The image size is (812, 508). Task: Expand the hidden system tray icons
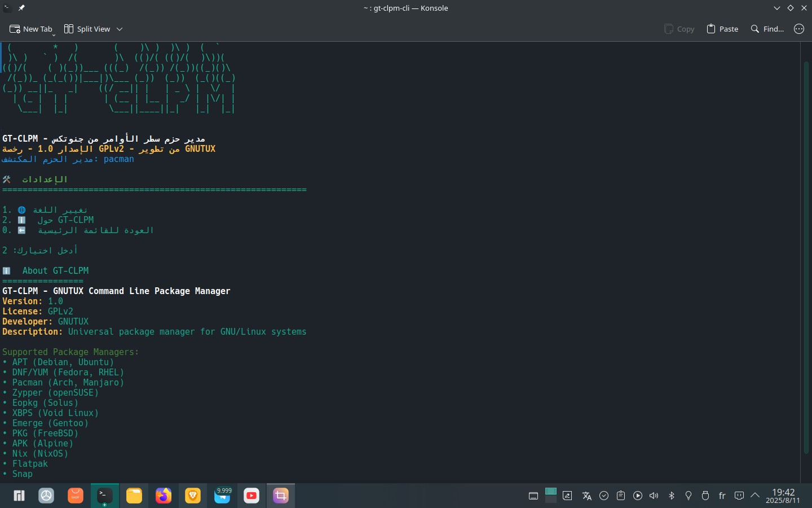point(755,496)
